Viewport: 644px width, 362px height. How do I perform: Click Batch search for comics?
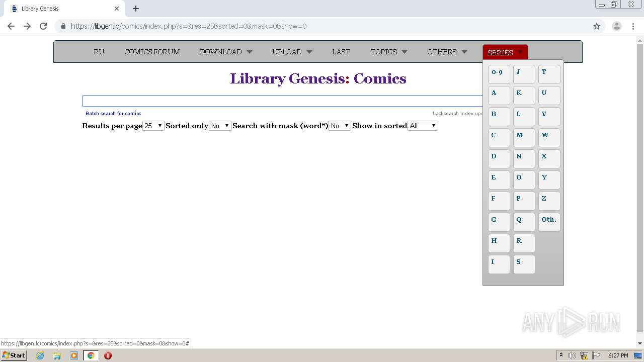tap(113, 114)
